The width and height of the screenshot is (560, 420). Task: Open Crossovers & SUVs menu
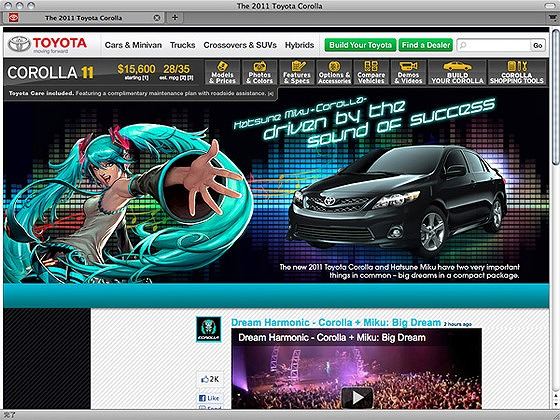tap(240, 45)
